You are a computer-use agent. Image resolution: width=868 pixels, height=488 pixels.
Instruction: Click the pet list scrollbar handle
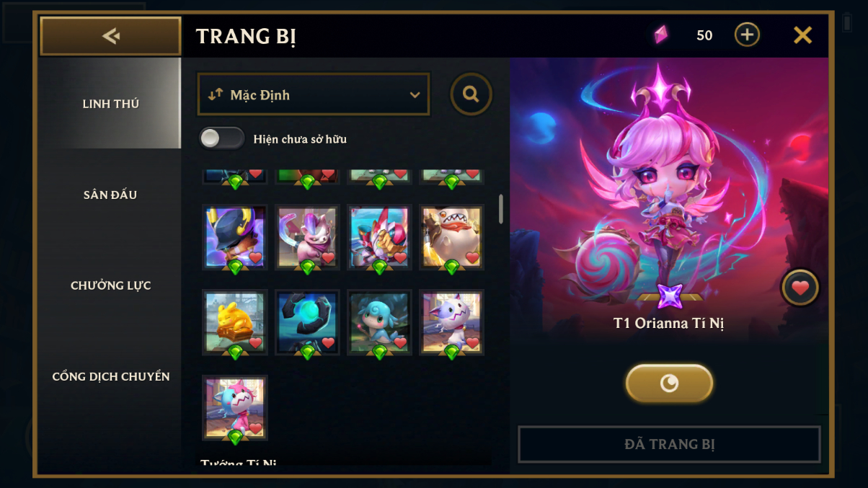tap(501, 208)
